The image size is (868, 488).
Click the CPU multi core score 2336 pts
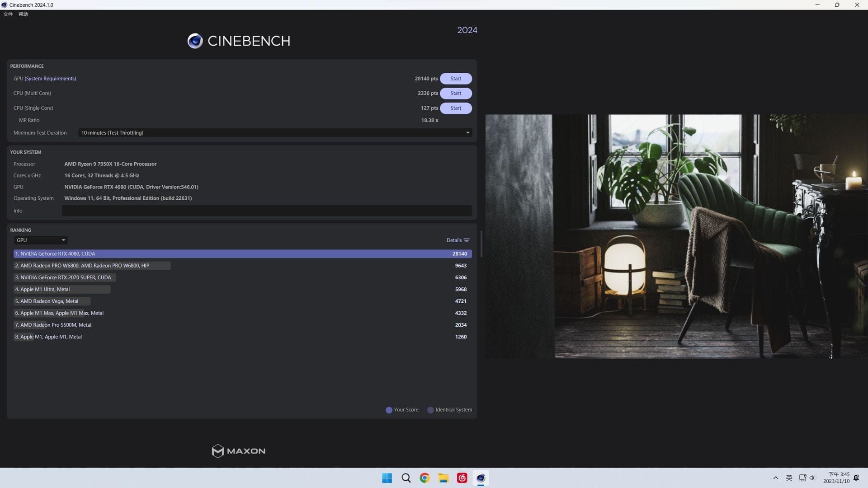tap(428, 93)
